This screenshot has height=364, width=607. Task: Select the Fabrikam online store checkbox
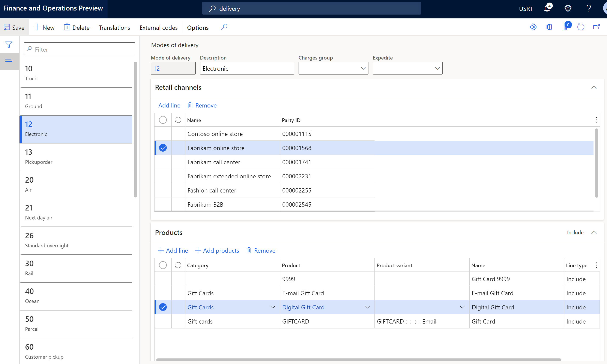(164, 148)
